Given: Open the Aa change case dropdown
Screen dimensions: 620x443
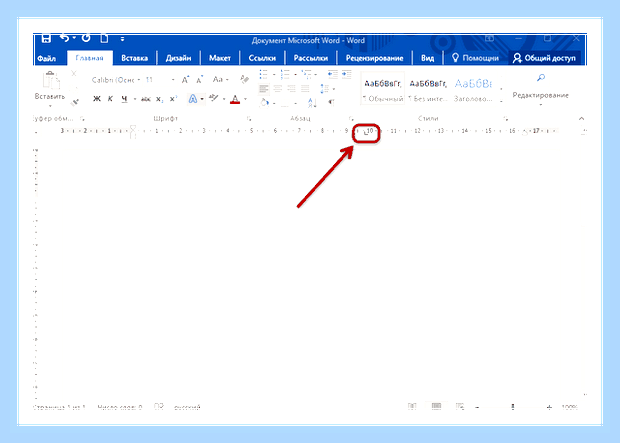Looking at the screenshot, I should [x=221, y=80].
